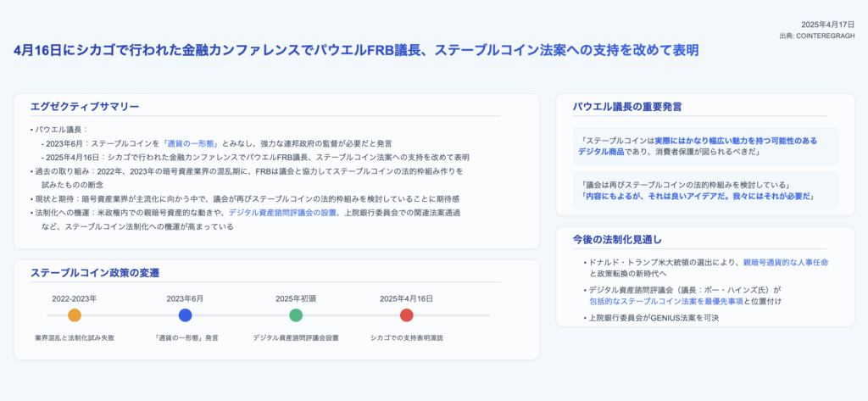Open the 「通貨の一形態」 highlighted link in summary

click(x=190, y=144)
